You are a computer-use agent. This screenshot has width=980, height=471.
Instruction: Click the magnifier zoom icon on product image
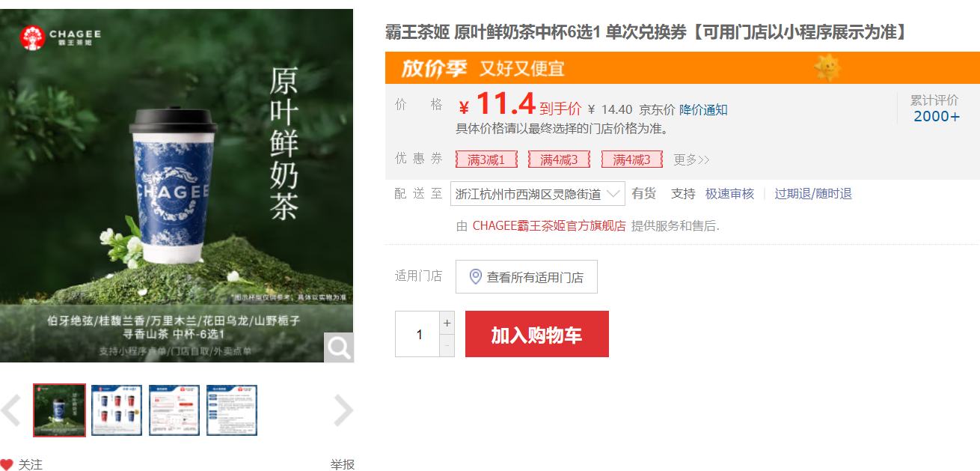coord(339,347)
